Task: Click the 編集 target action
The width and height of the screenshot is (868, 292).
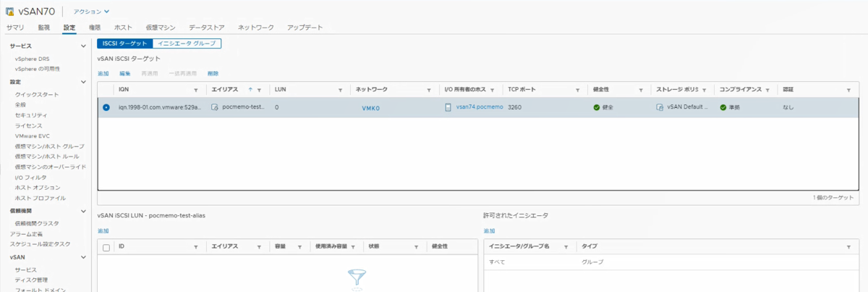Action: click(125, 73)
